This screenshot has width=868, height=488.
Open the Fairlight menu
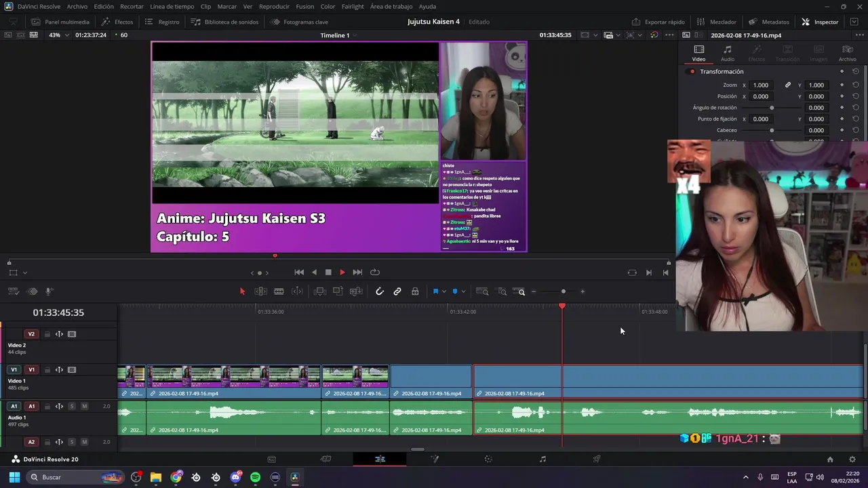pos(353,6)
